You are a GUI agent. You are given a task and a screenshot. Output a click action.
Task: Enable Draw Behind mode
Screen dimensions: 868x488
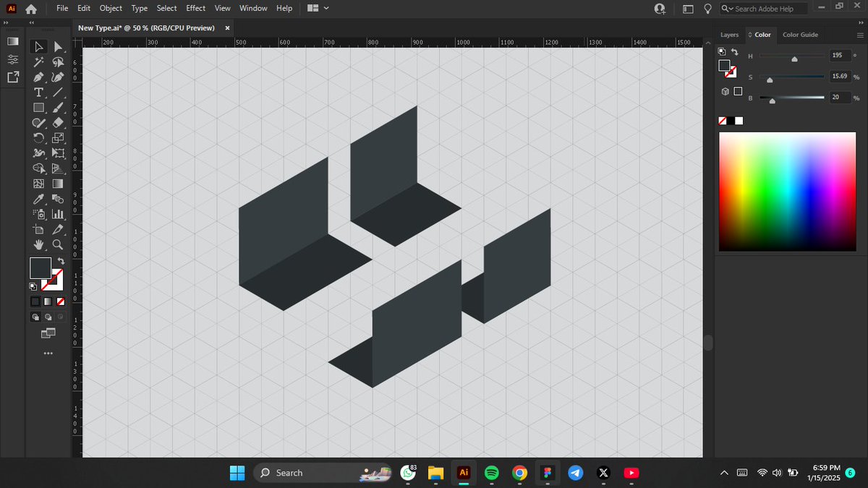48,317
